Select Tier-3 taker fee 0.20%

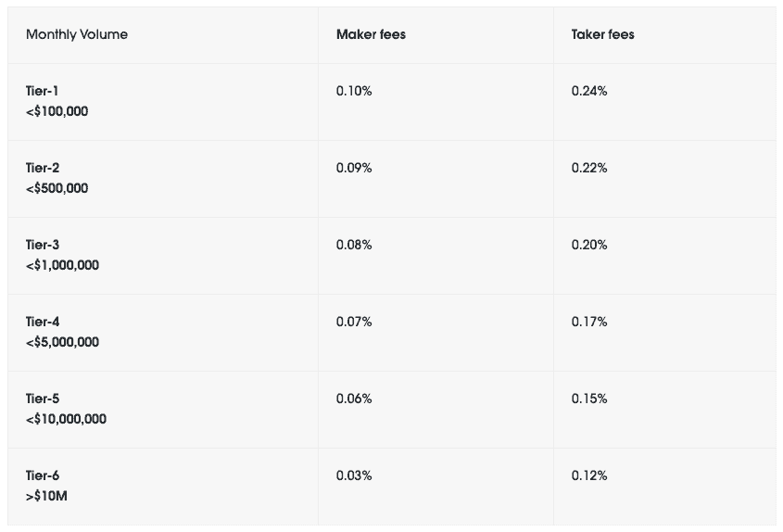coord(589,245)
